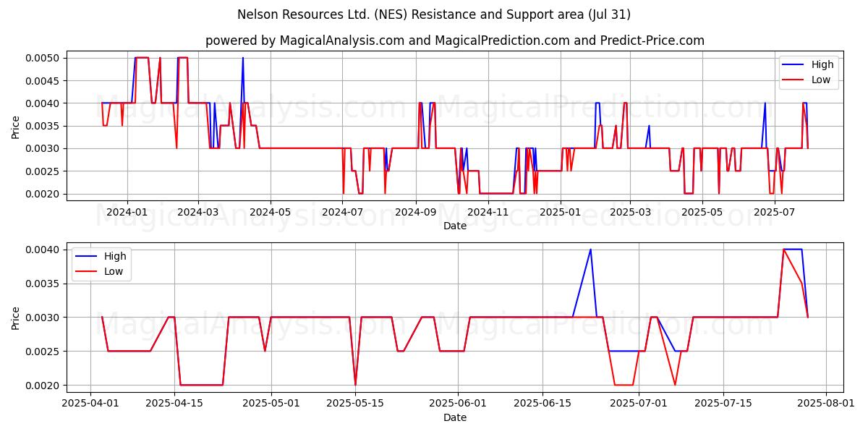
Task: Click the top chart 'Date' axis label
Action: [455, 226]
